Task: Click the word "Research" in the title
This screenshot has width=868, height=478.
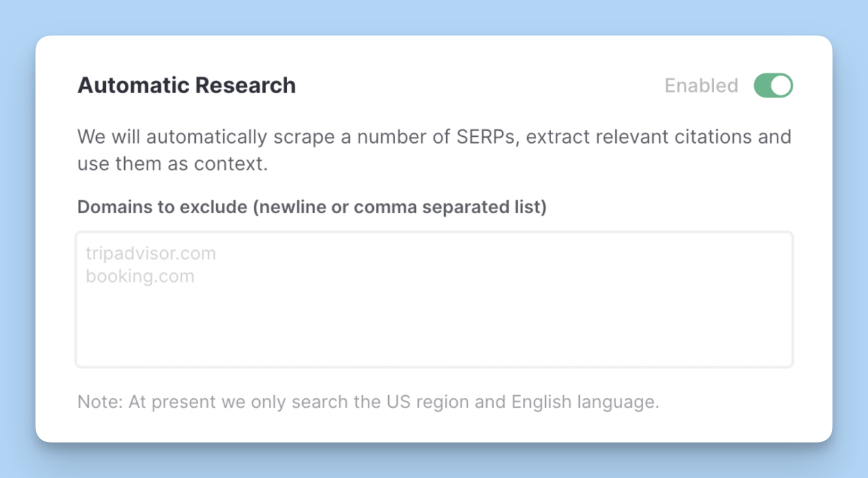Action: (245, 86)
